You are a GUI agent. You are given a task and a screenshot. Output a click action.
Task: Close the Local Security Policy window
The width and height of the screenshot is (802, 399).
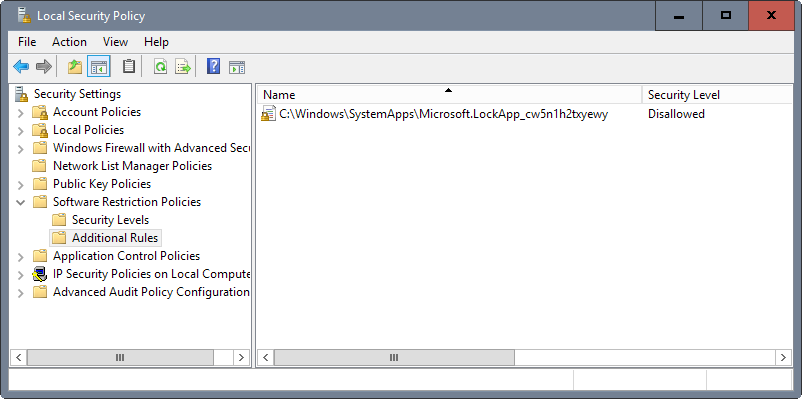(771, 15)
